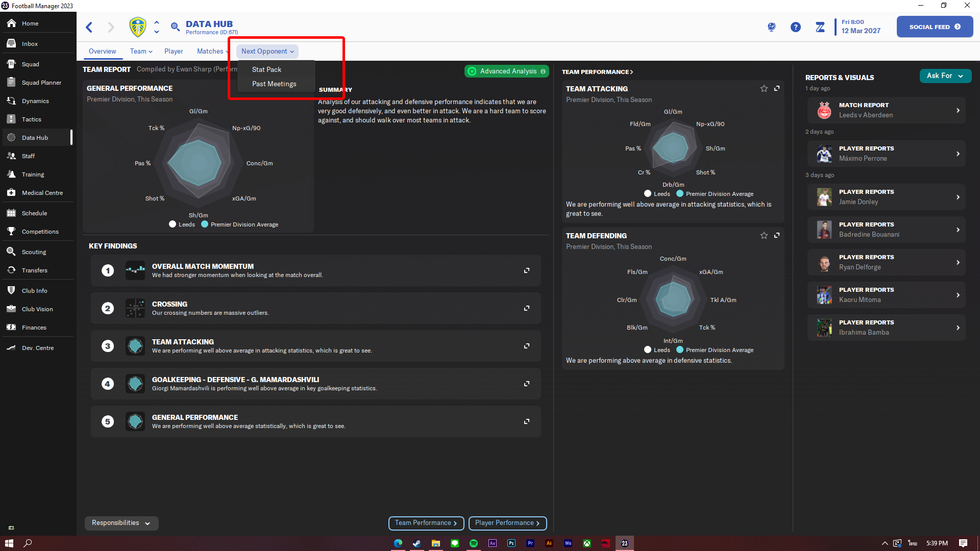Open Ryan Delforge player report
The image size is (980, 551).
point(886,262)
